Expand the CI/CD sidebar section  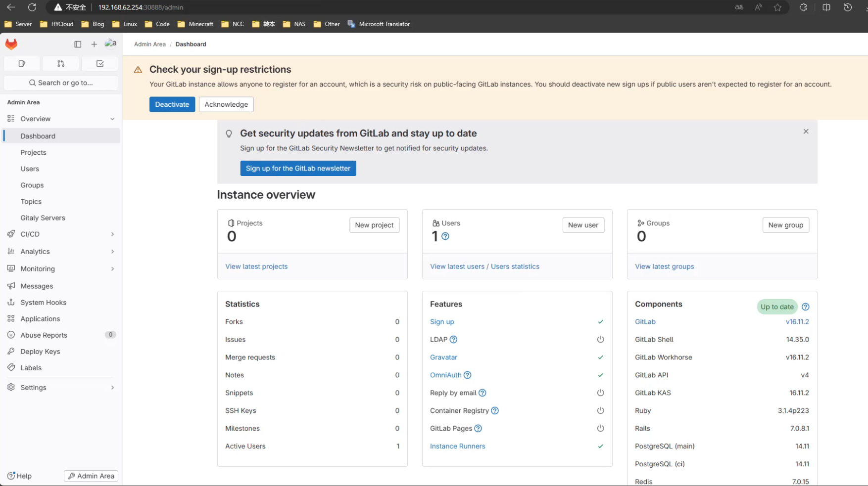point(112,234)
